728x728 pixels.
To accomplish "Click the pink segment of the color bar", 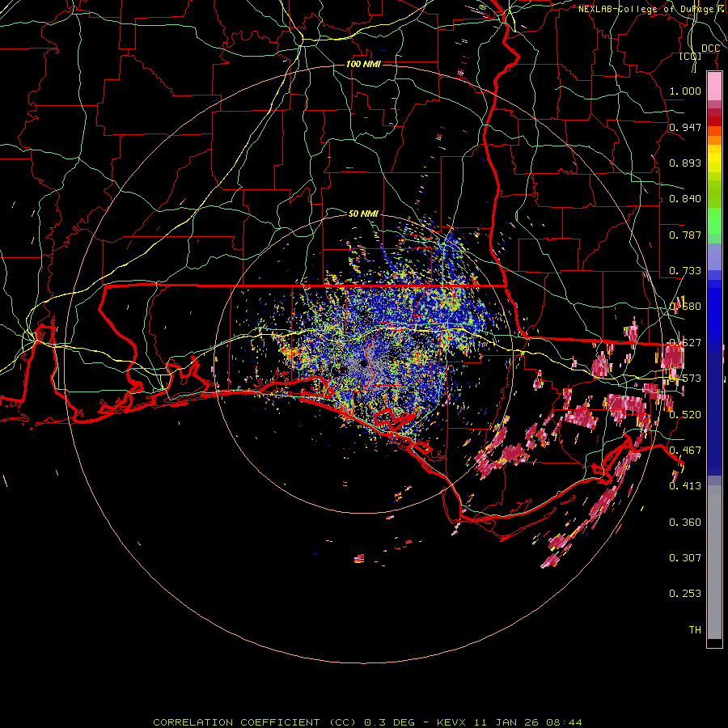I will coord(714,87).
